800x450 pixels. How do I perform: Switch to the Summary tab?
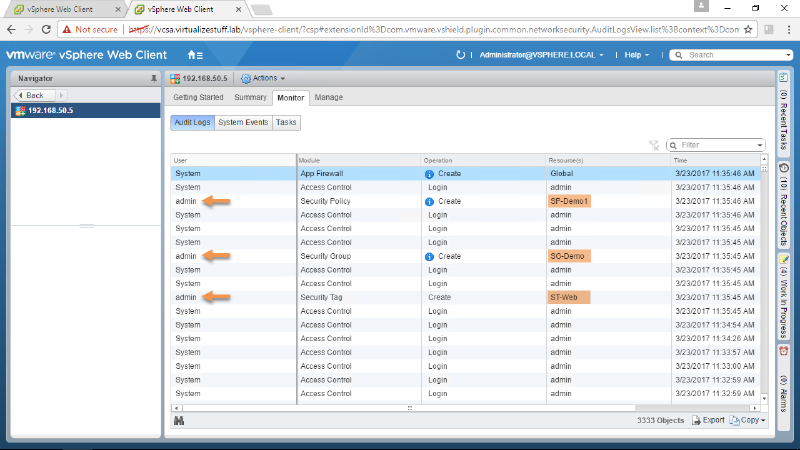point(250,97)
